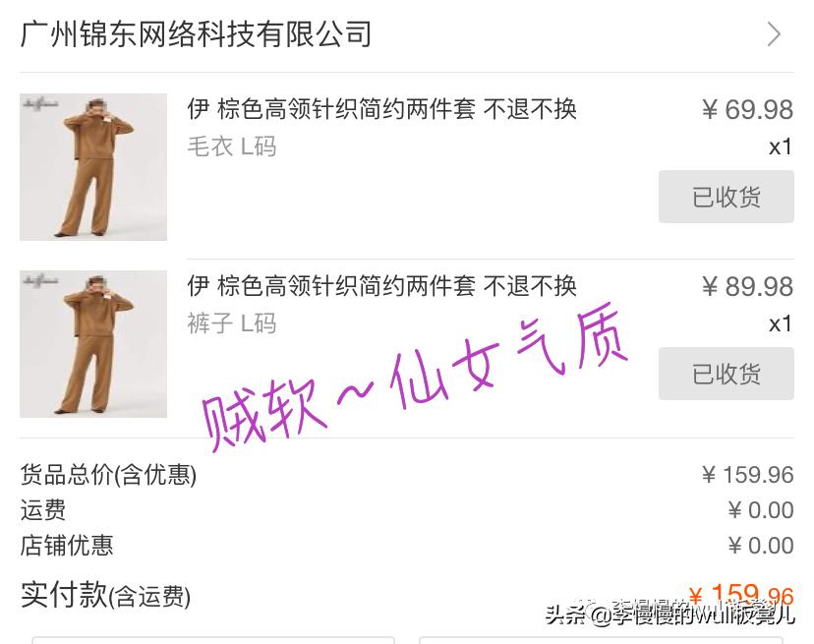Screen dimensions: 814x644
Task: Select the 毛衣 L码 variant text
Action: click(x=232, y=146)
